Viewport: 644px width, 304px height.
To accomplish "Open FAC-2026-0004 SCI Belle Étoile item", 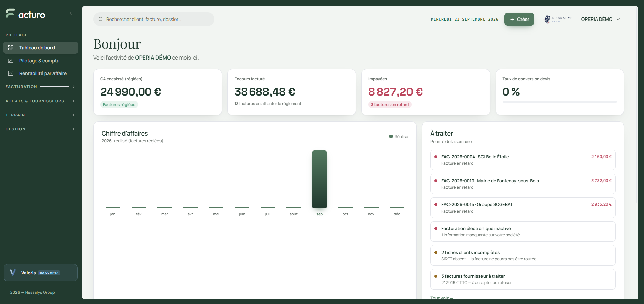I will [x=523, y=160].
